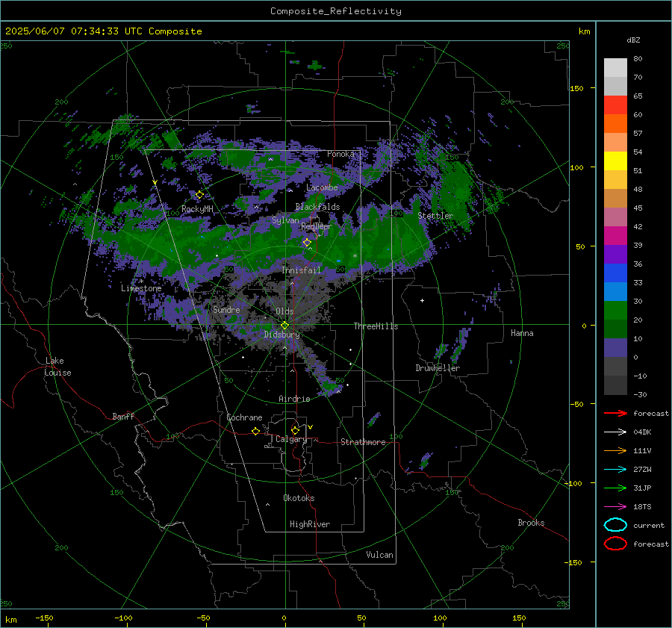This screenshot has width=672, height=628.
Task: Click the Composite_Reflectivity title text
Action: click(x=336, y=11)
